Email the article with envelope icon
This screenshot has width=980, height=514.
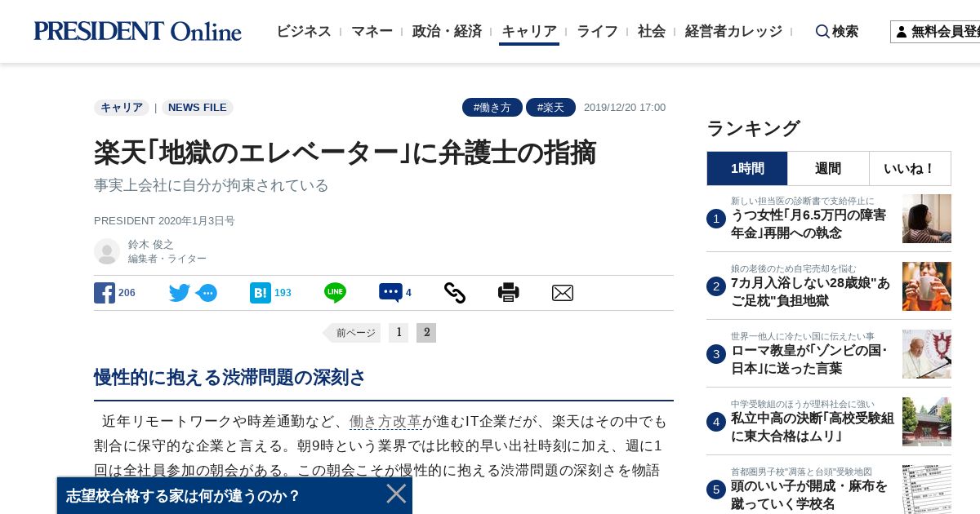tap(563, 293)
